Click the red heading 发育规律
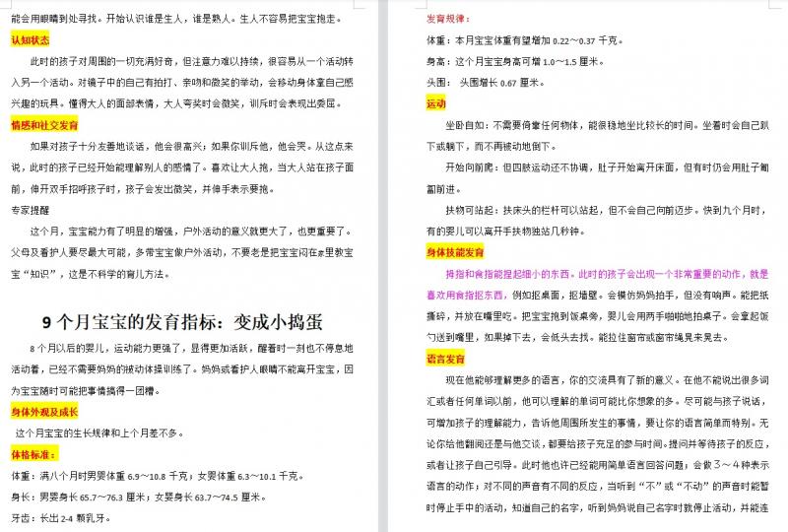This screenshot has height=532, width=788. click(448, 18)
